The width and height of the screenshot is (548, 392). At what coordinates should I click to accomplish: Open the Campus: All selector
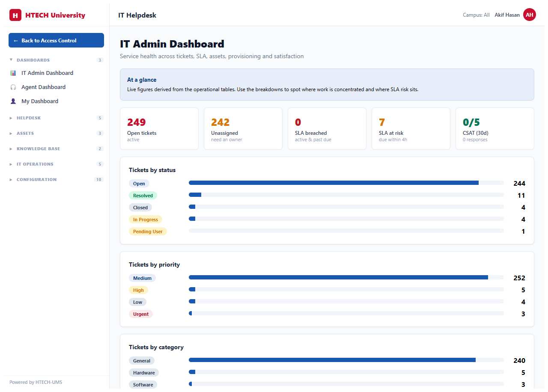[476, 15]
